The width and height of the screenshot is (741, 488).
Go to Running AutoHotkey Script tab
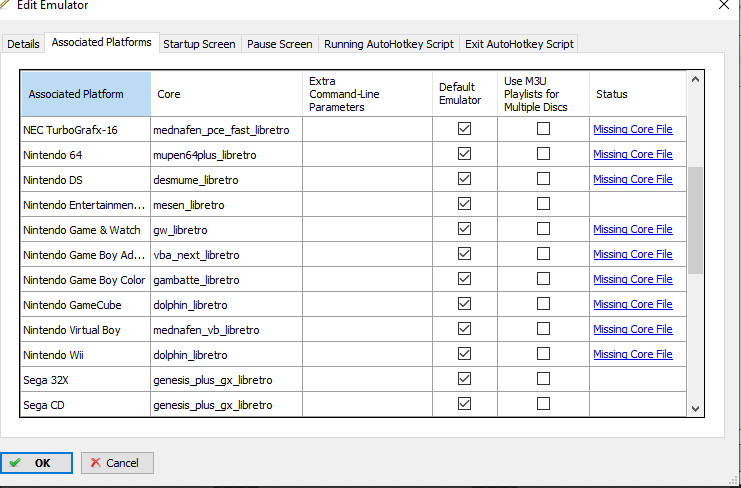tap(388, 44)
